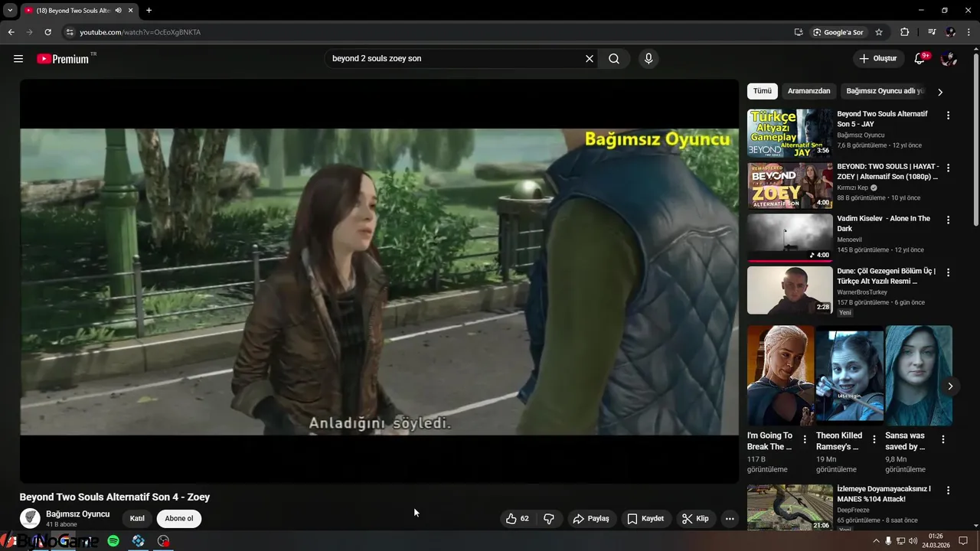This screenshot has height=551, width=980.
Task: Share the video with Paylaş
Action: click(x=591, y=518)
